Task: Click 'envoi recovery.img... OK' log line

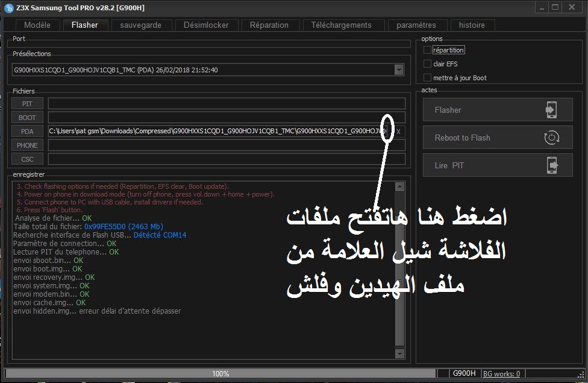Action: [x=54, y=277]
